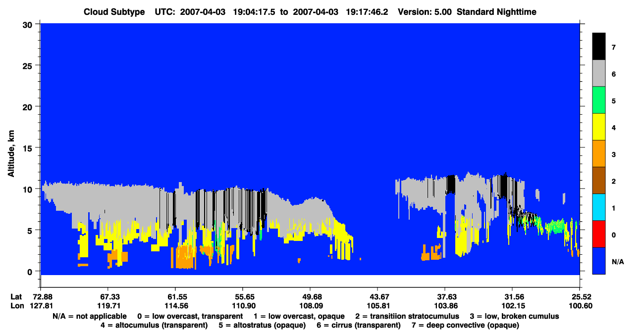Click legend text '2 = transitiion stratocumulus'
Image resolution: width=644 pixels, height=330 pixels.
pos(407,316)
